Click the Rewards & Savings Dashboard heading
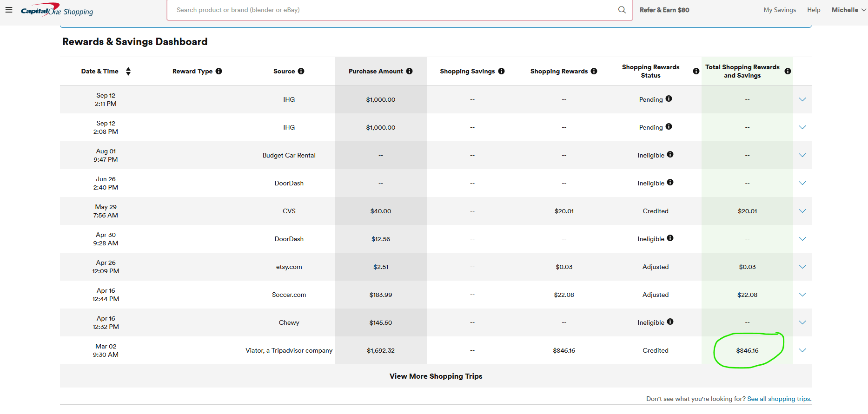Viewport: 868px width, 414px height. 135,42
